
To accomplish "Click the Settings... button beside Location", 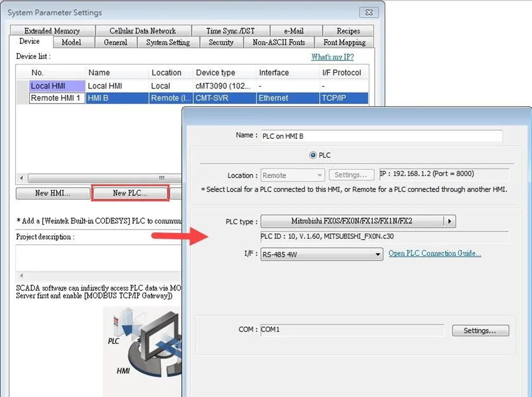I will pos(351,175).
